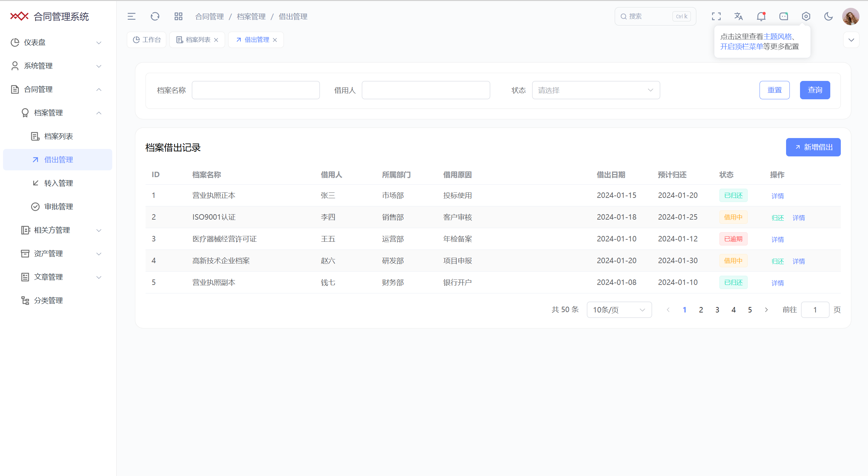This screenshot has width=868, height=476.
Task: Open 转入管理 in the sidebar
Action: click(57, 183)
